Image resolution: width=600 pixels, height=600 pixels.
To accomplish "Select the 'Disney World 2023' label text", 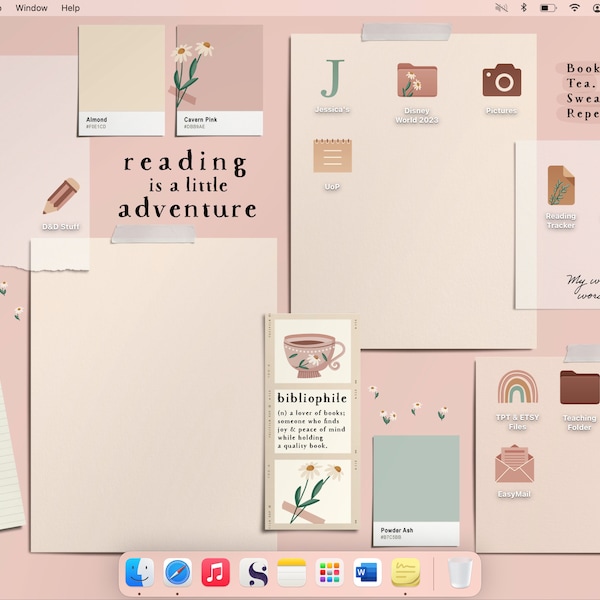I will 417,115.
